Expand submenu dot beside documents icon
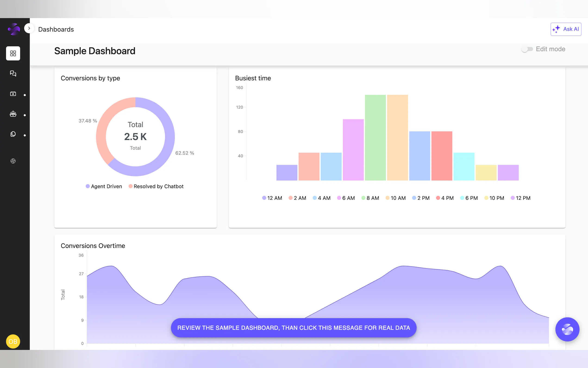Image resolution: width=588 pixels, height=368 pixels. click(25, 135)
